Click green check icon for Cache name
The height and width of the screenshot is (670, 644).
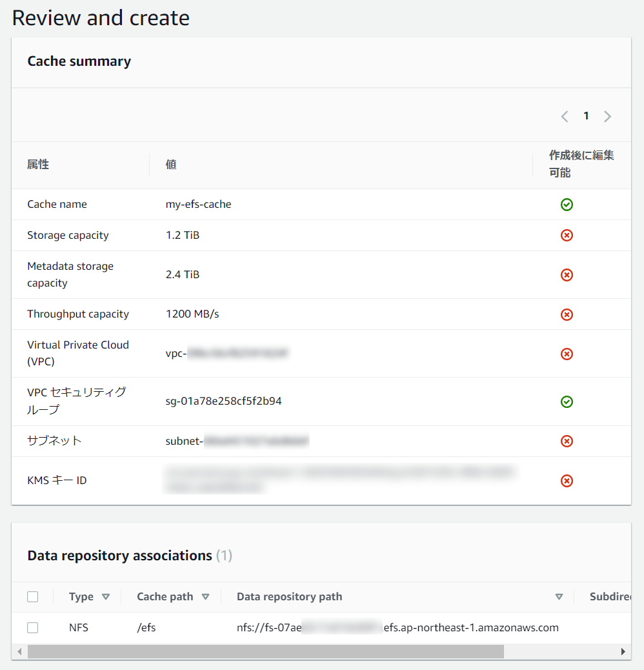pos(567,205)
